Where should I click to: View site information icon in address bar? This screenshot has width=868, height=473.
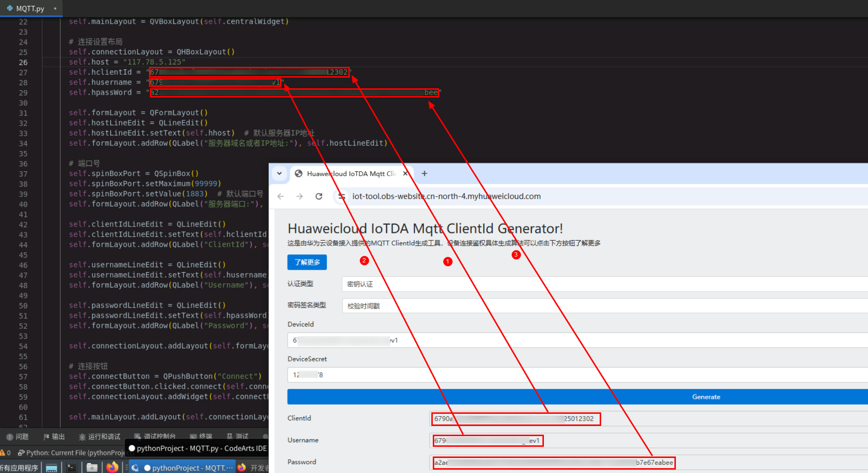[x=342, y=196]
